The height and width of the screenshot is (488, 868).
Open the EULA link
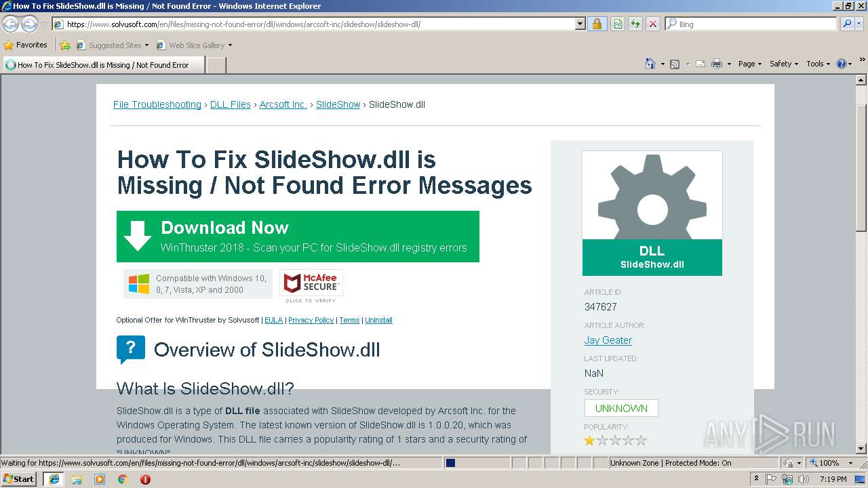(273, 320)
